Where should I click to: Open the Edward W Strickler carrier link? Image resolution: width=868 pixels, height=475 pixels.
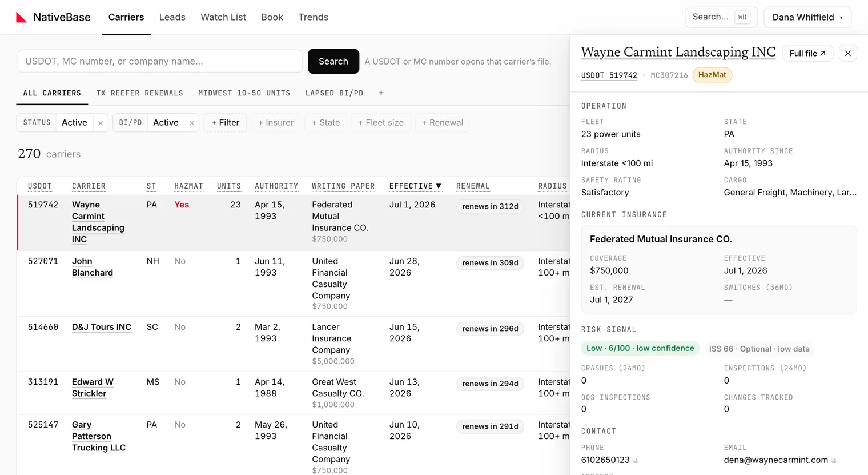[93, 388]
